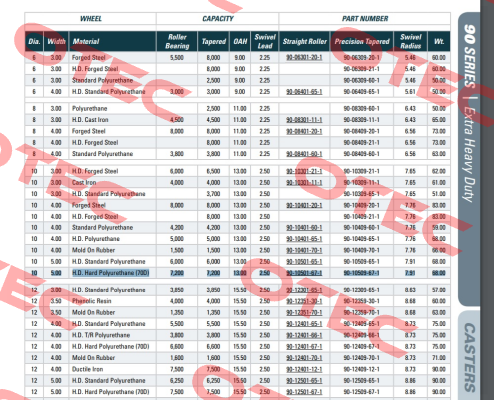The image size is (494, 400).
Task: Open link 90-10501-65-1
Action: pos(304,262)
